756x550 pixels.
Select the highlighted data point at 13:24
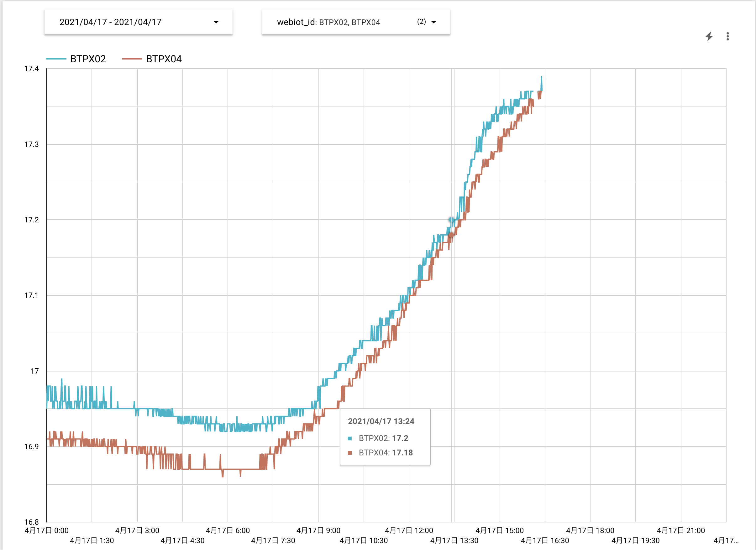[451, 220]
